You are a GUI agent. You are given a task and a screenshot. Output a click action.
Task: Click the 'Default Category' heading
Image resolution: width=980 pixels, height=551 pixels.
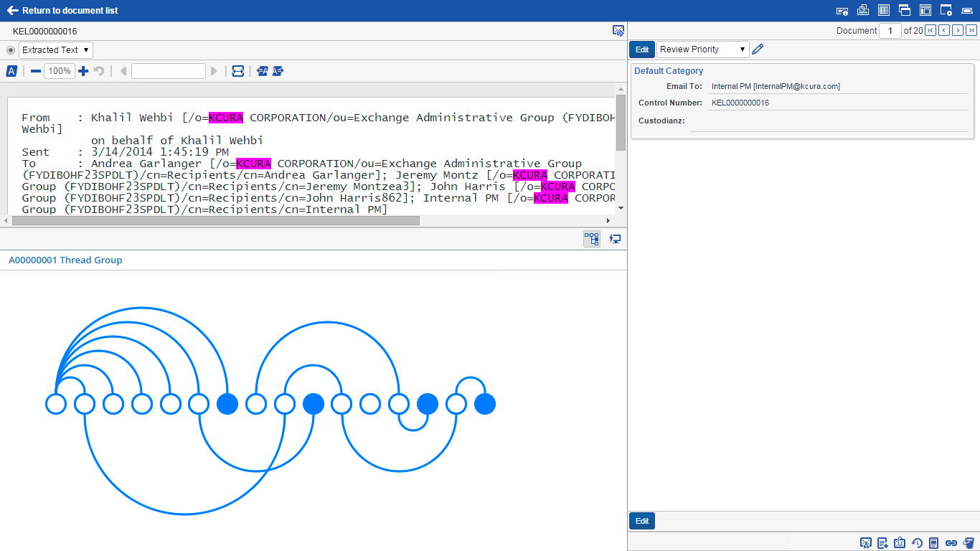pos(669,71)
